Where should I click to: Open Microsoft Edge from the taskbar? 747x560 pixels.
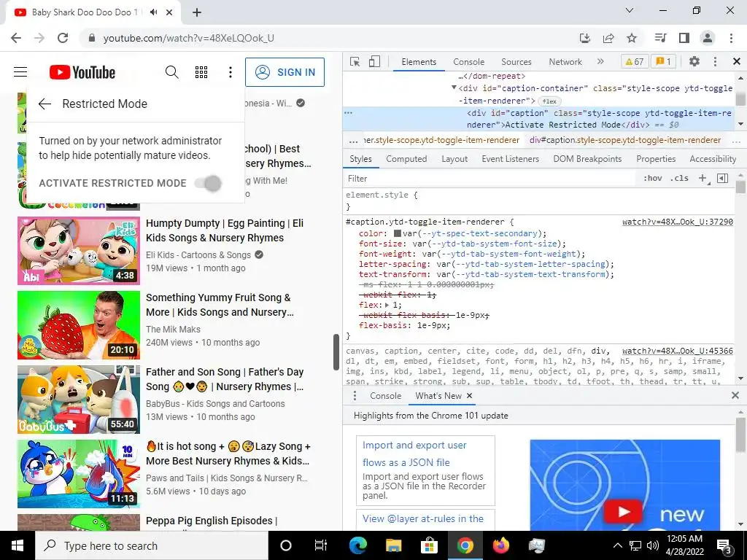(x=358, y=545)
